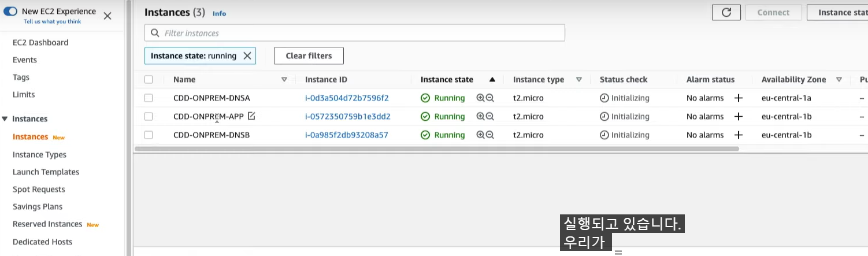
Task: Collapse the Instances sidebar section
Action: click(x=5, y=118)
